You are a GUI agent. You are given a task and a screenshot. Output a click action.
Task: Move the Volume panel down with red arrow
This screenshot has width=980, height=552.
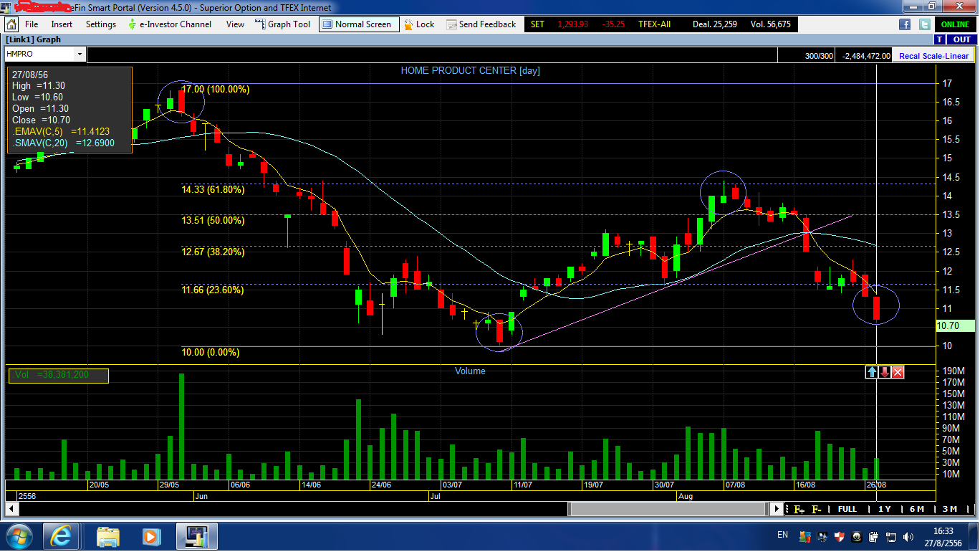(885, 372)
